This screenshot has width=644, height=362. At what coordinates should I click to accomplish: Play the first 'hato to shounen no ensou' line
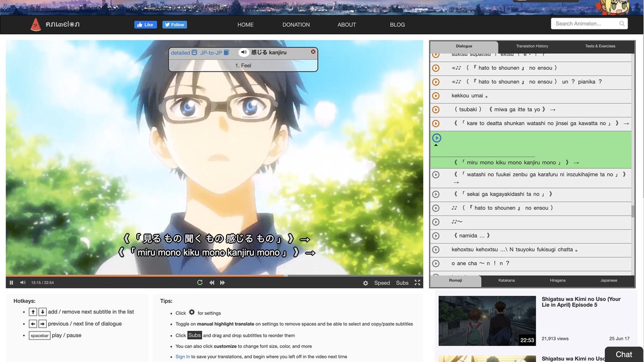(436, 68)
